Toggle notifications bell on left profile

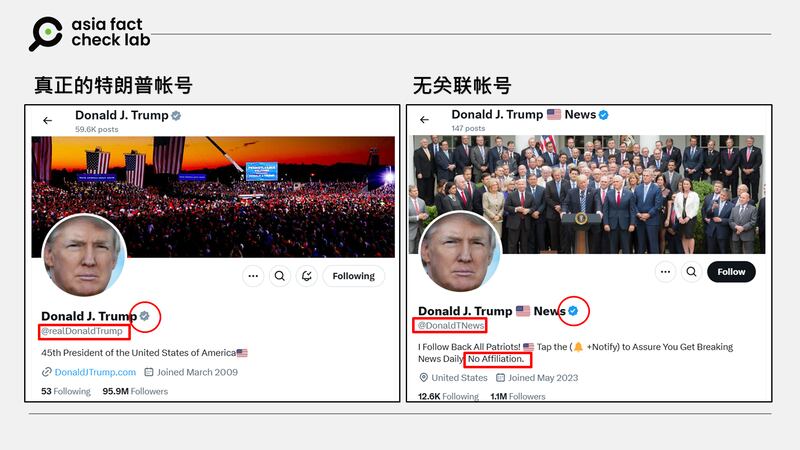[306, 276]
